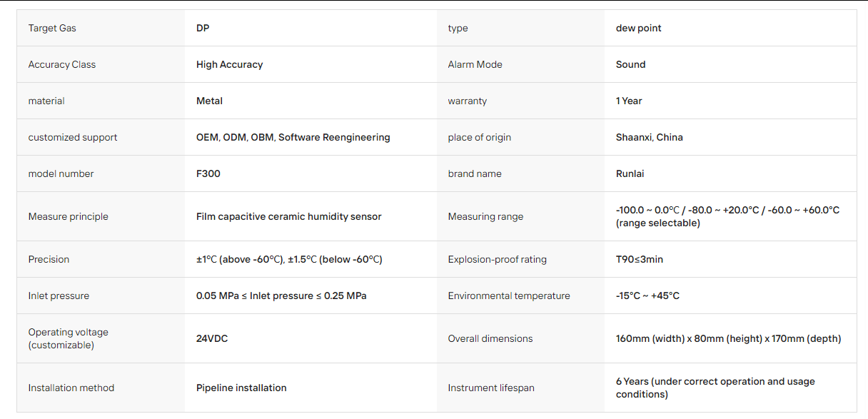Click the 'Measure principle' label
The height and width of the screenshot is (419, 868).
click(x=69, y=216)
